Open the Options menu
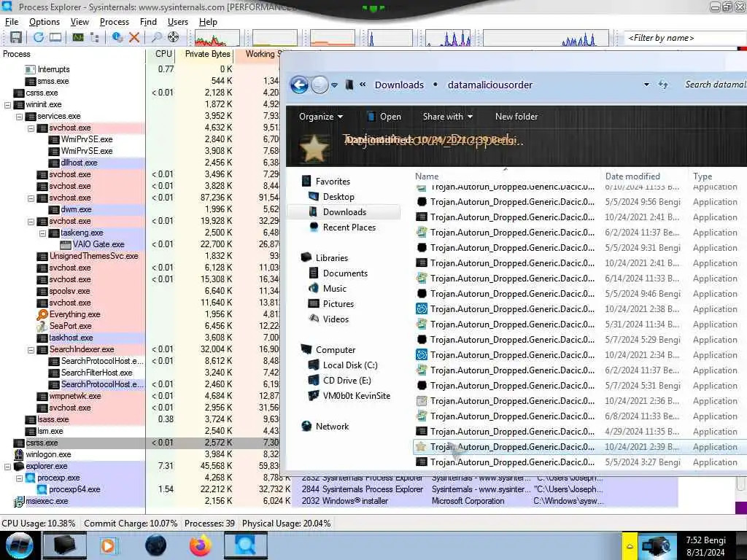This screenshot has width=747, height=560. click(44, 22)
